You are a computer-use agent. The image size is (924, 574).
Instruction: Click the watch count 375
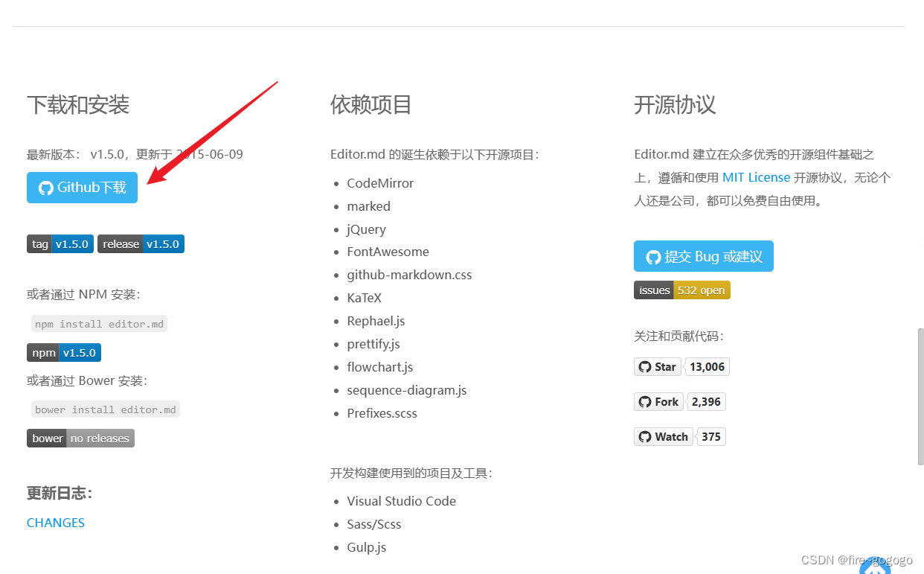pyautogui.click(x=711, y=437)
